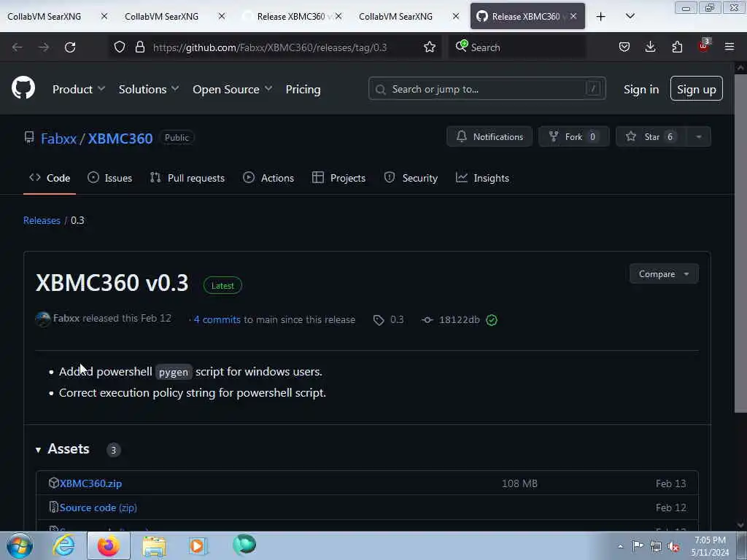
Task: Switch to first CollabVM SearXNG tab
Action: tap(44, 17)
